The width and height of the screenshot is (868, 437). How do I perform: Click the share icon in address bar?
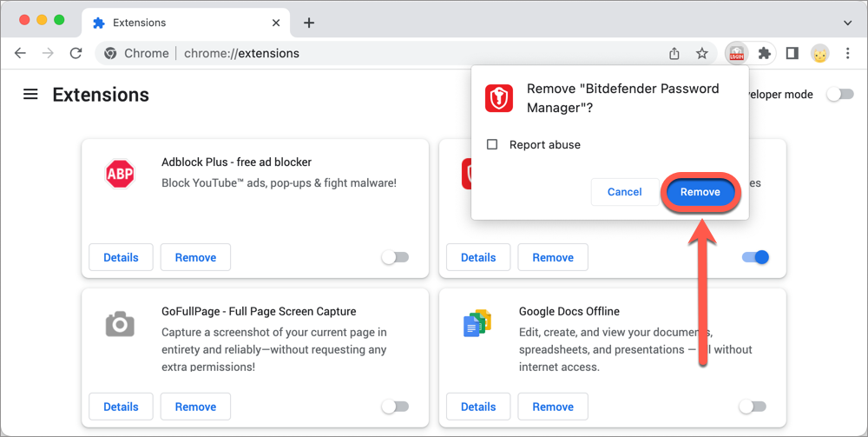pyautogui.click(x=674, y=53)
